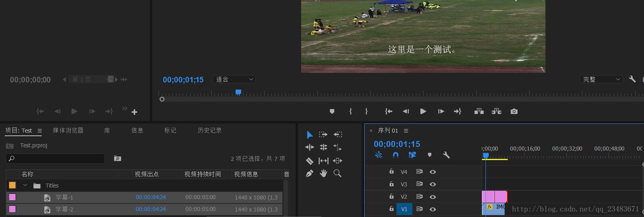Hide track V1 output eye
Viewport: 644px width, 217px height.
[x=433, y=209]
